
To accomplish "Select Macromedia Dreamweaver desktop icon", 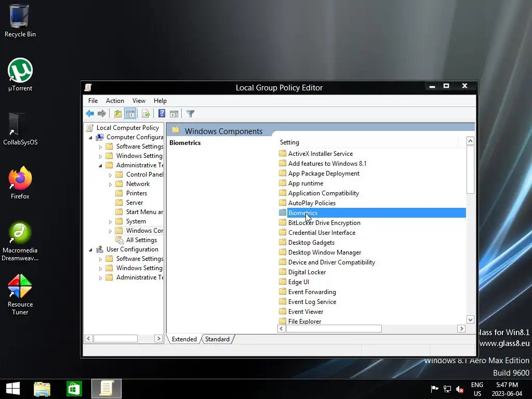I will 20,241.
